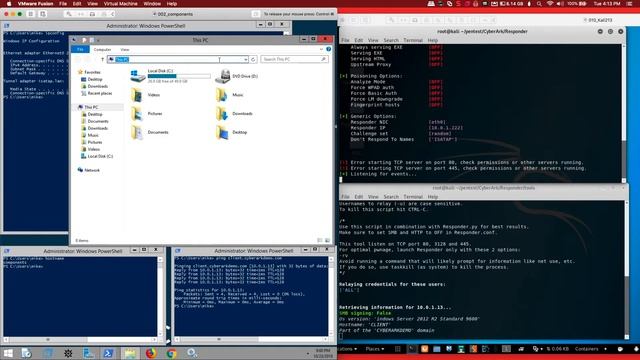Click the Wi-Fi icon in macOS menu bar

(550, 4)
